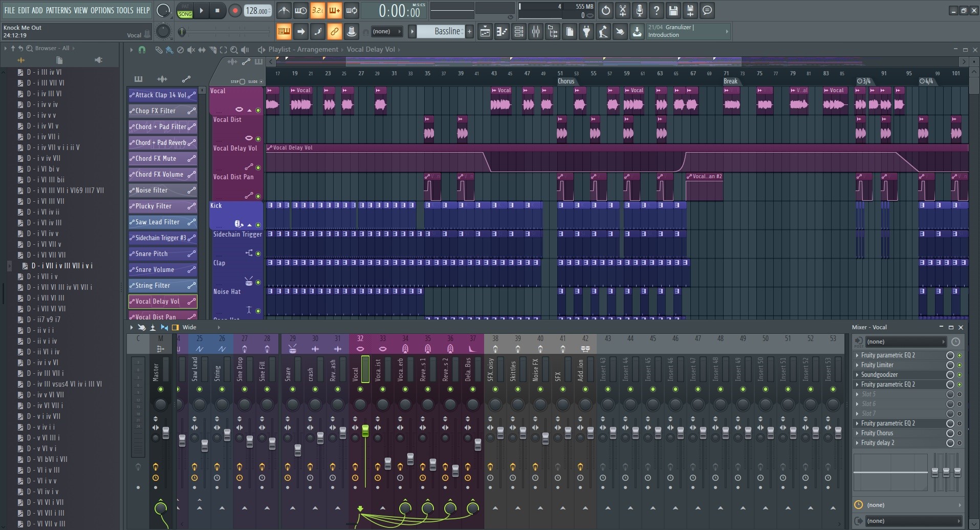Toggle the metronome in the top toolbar

click(x=284, y=10)
